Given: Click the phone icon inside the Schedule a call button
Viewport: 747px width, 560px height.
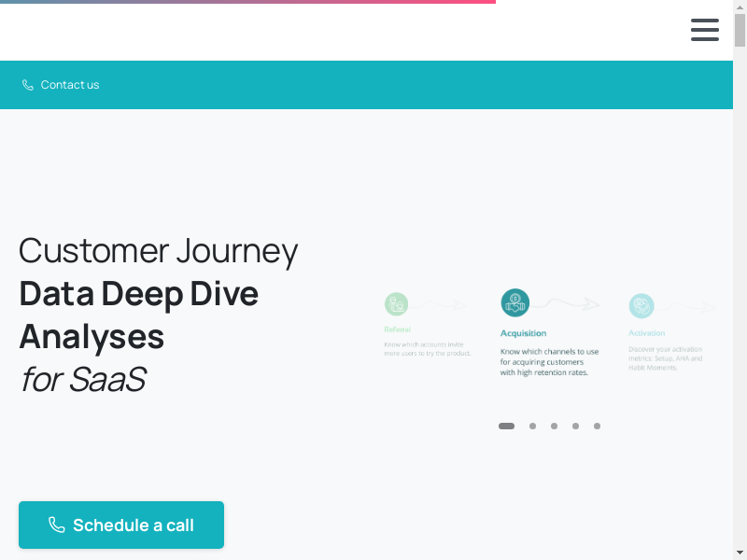Looking at the screenshot, I should coord(57,525).
